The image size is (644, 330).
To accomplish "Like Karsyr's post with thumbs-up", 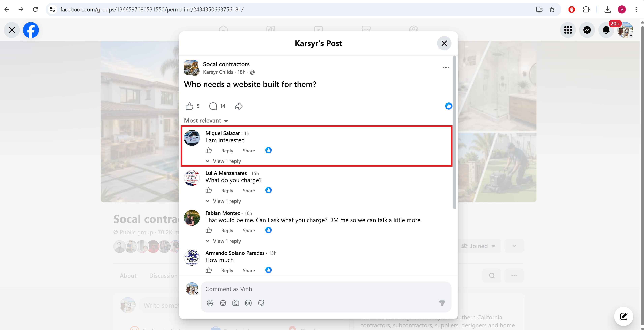I will coord(189,106).
